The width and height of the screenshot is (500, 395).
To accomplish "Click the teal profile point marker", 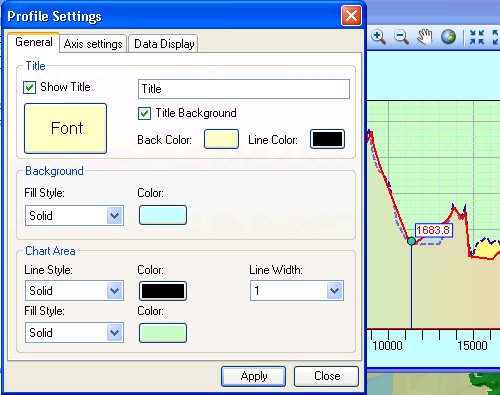I will (x=411, y=241).
